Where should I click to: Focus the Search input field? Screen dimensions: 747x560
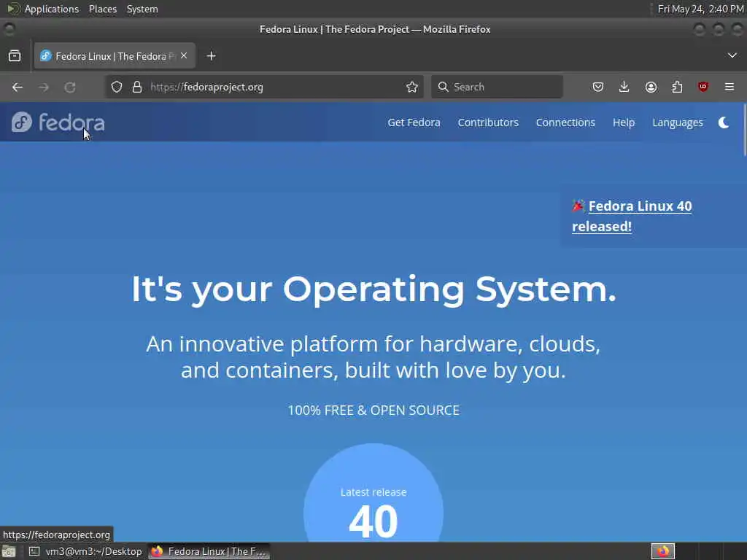pos(497,87)
